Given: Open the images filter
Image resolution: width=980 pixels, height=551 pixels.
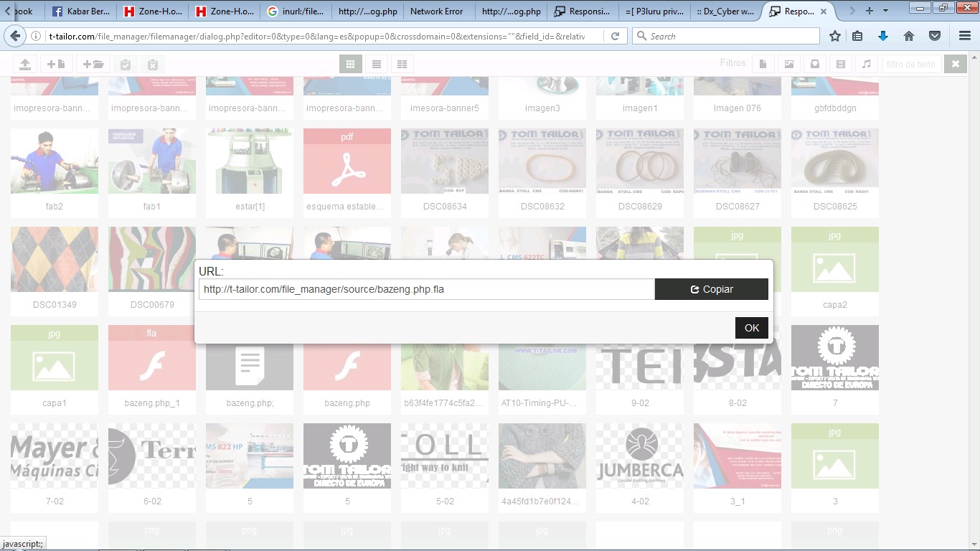Looking at the screenshot, I should pyautogui.click(x=788, y=64).
